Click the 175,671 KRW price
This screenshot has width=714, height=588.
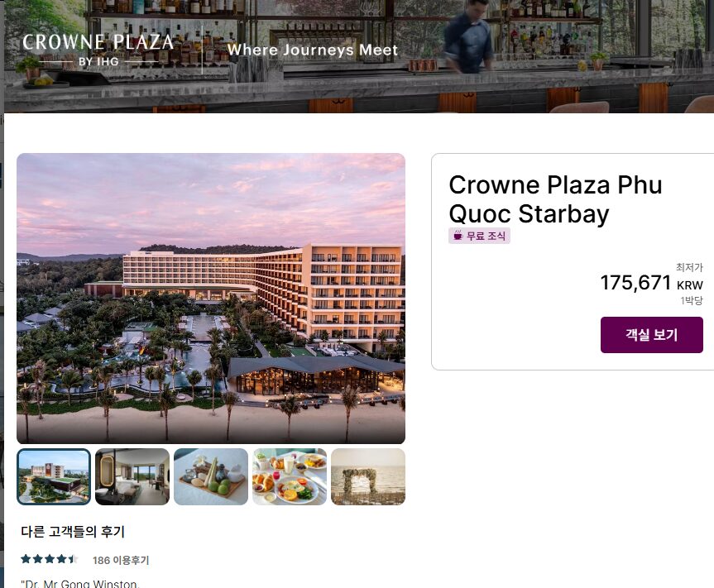651,283
